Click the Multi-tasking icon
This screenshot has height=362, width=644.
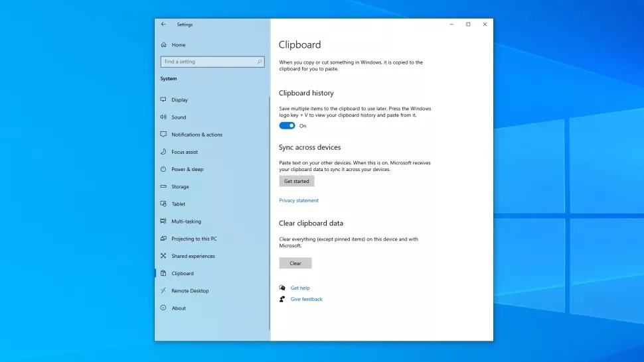click(x=163, y=221)
